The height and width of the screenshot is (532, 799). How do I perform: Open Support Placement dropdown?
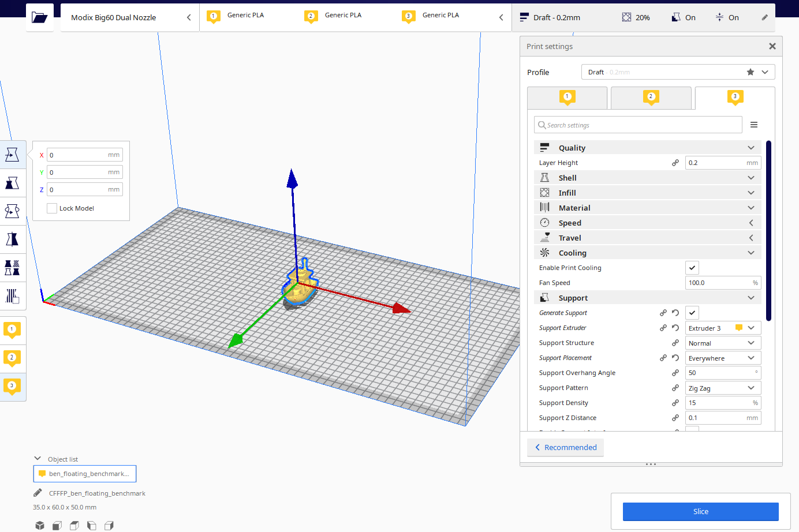pyautogui.click(x=723, y=358)
